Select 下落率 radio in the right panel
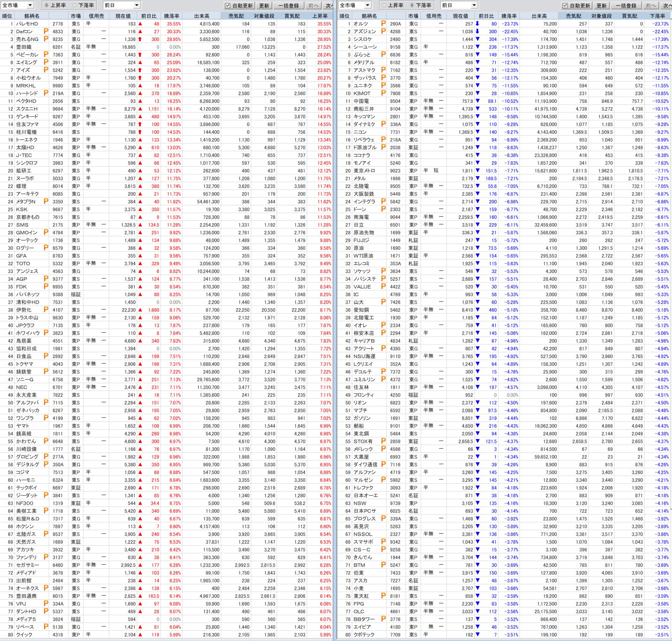Screen dimensions: 672x641 pos(412,5)
